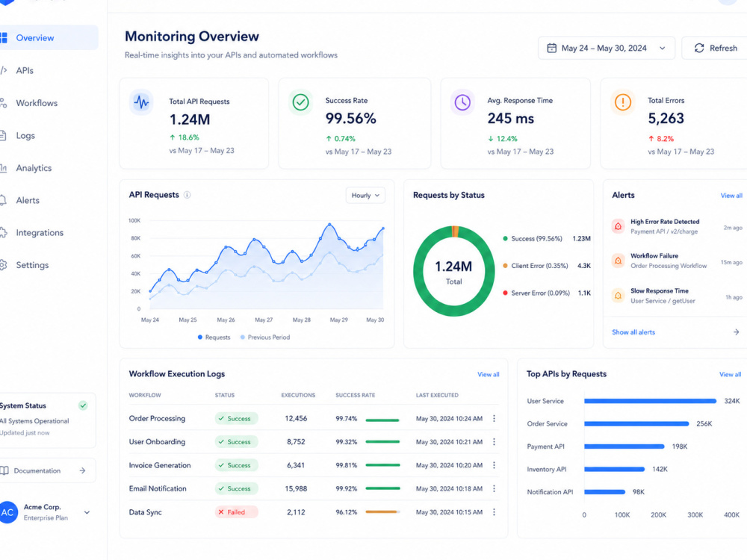Open the May 24 – May 30, 2024 date range dropdown
This screenshot has height=560, width=747.
tap(607, 48)
